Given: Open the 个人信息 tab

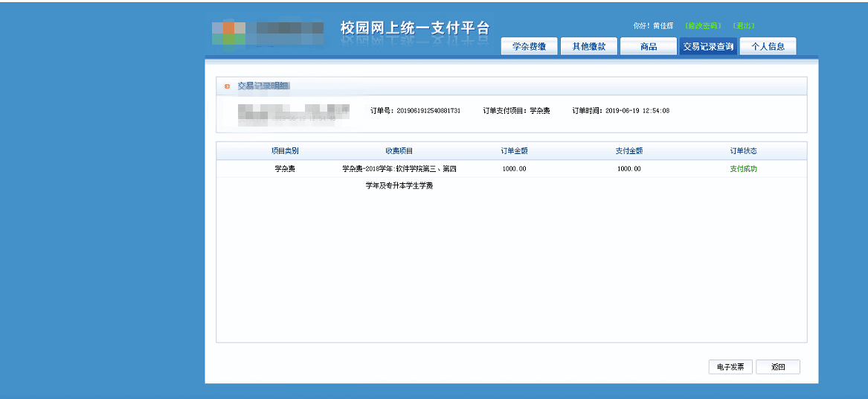Looking at the screenshot, I should click(x=768, y=47).
